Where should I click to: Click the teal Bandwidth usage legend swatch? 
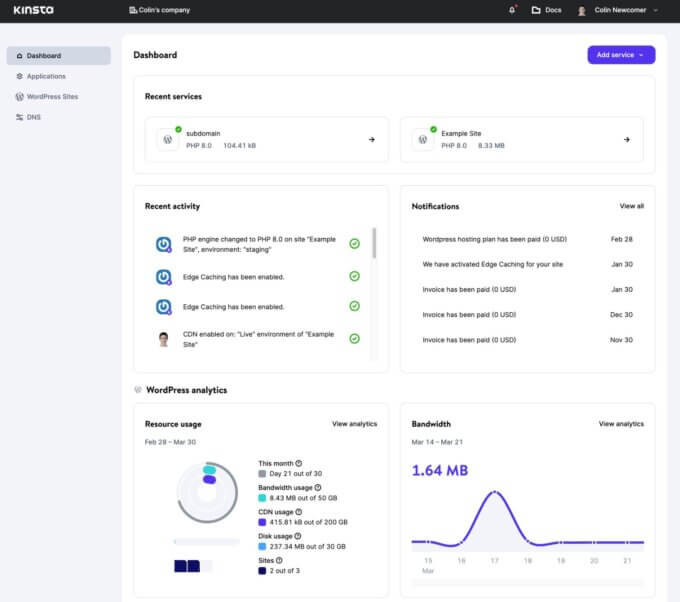click(x=262, y=498)
